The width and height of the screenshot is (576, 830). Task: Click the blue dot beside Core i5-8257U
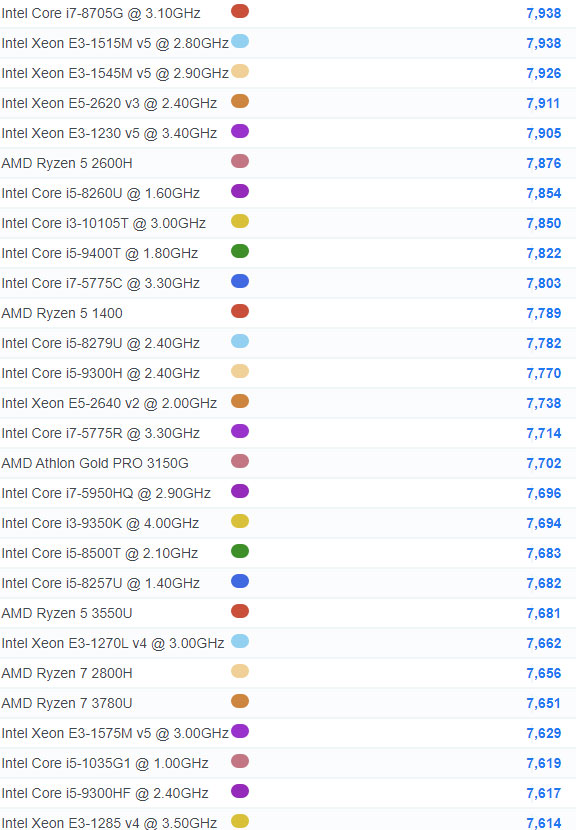tap(240, 581)
